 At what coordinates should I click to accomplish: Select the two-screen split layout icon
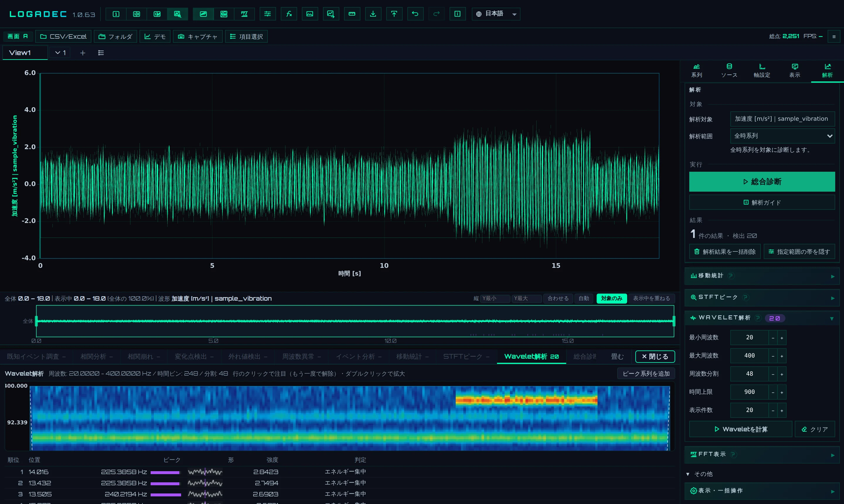tap(137, 14)
